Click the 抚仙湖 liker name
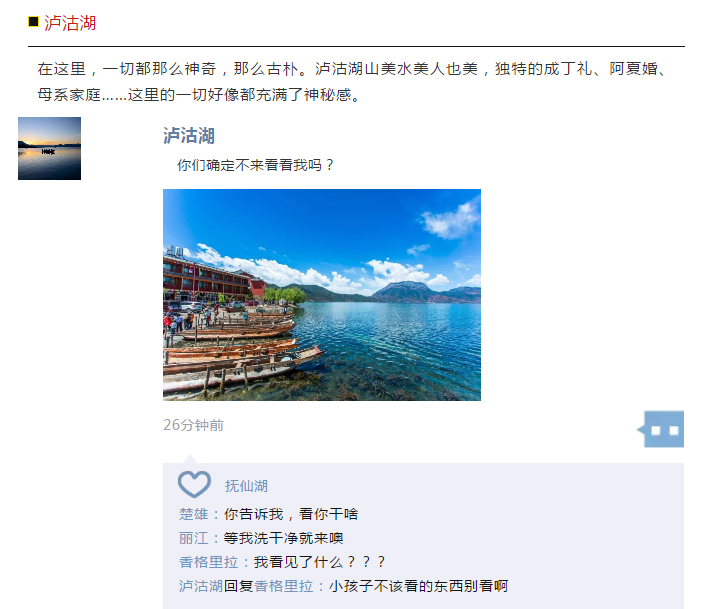 click(246, 486)
